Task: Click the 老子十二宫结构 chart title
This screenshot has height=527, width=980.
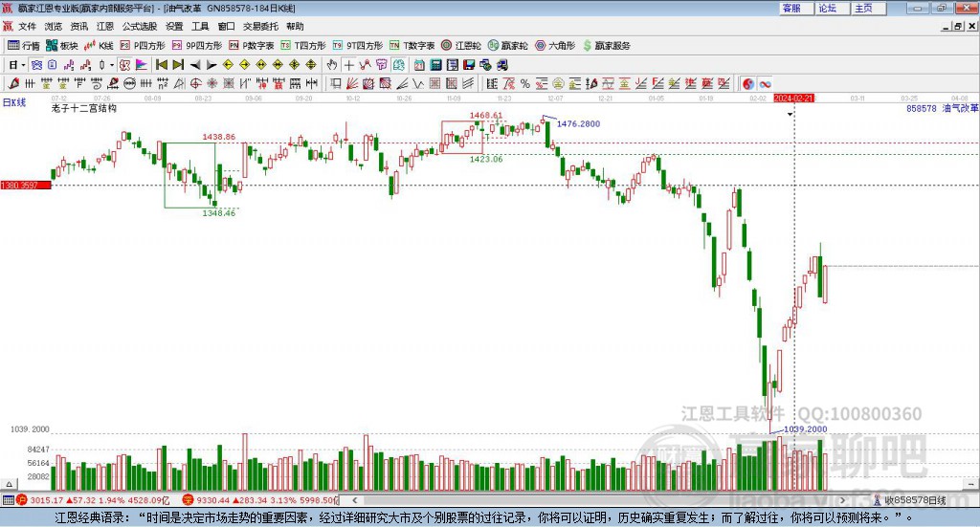Action: [x=84, y=108]
